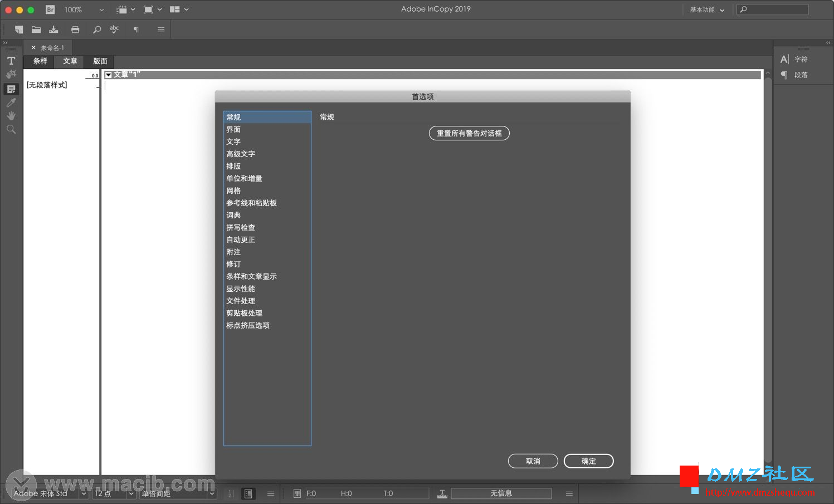Screen dimensions: 834x504
Task: Select 单位和增量 in preferences list
Action: [x=267, y=178]
